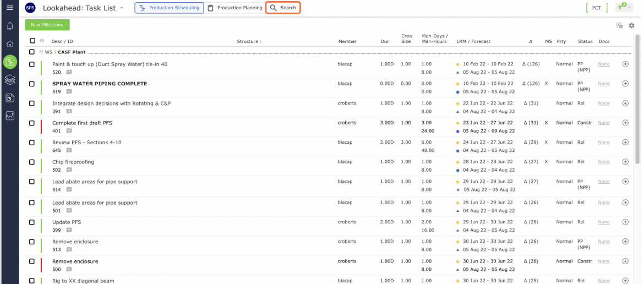Open the hamburger main menu
This screenshot has width=644, height=284.
tap(10, 8)
